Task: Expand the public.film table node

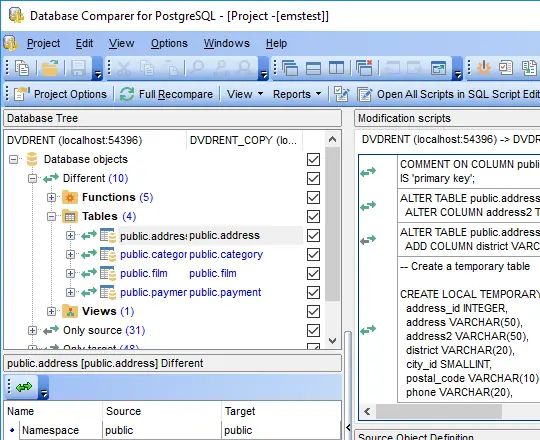Action: coord(70,273)
